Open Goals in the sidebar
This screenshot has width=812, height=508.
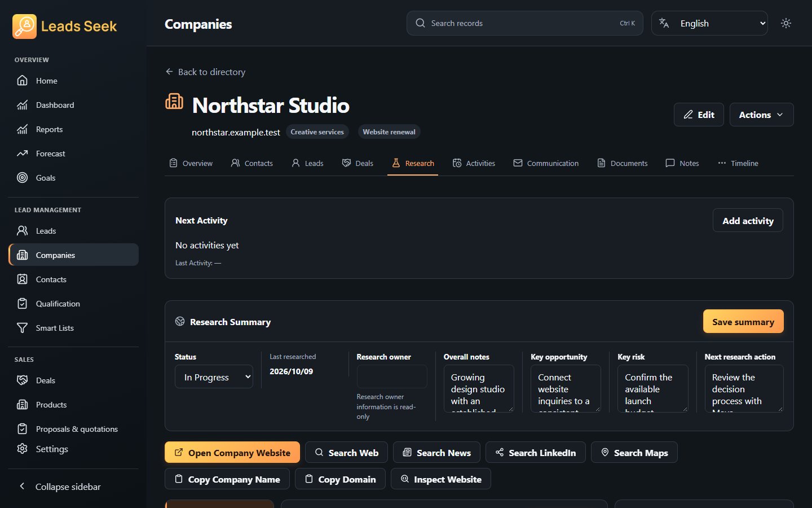[73, 178]
